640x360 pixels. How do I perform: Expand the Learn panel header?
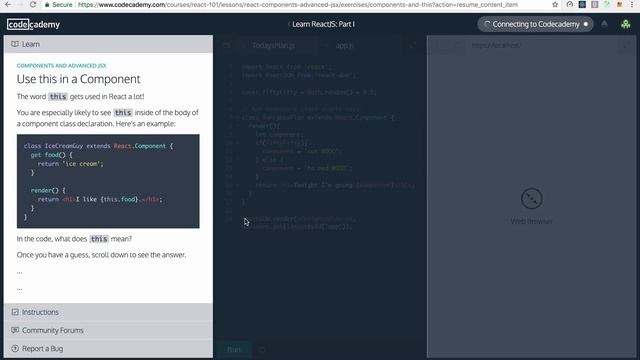[x=108, y=44]
